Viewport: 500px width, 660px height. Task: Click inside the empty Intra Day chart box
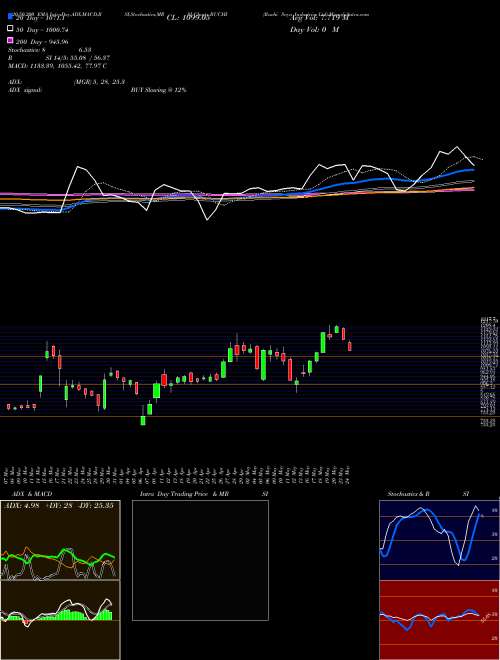[x=200, y=560]
